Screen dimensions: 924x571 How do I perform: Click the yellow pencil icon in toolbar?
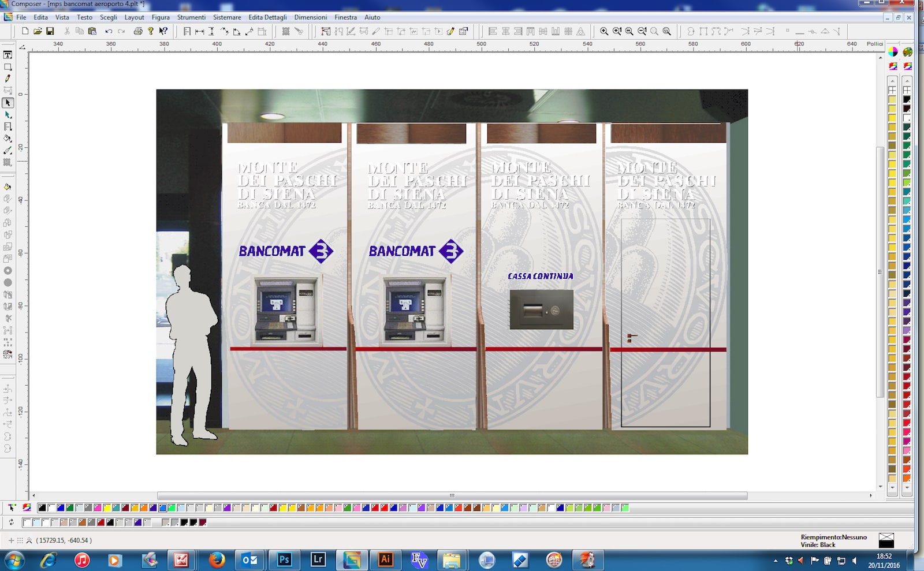pyautogui.click(x=450, y=31)
